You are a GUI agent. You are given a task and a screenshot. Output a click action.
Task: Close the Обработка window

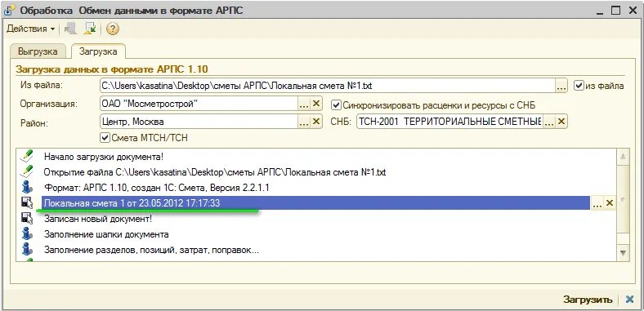632,11
